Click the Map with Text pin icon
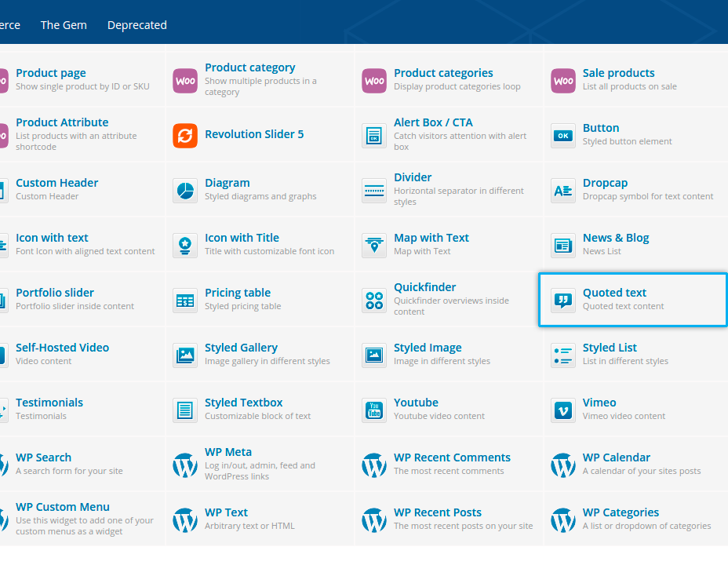The image size is (728, 565). 374,245
